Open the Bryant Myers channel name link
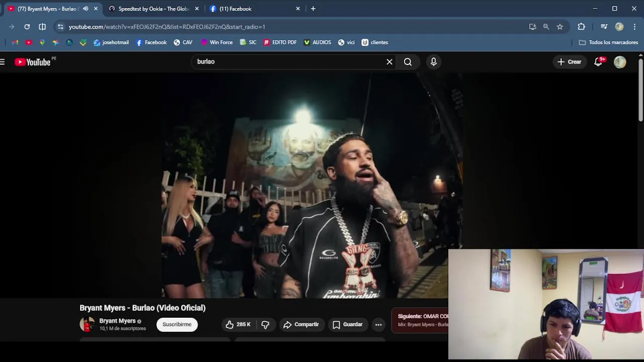Screen dimensions: 644x362 [x=117, y=321]
